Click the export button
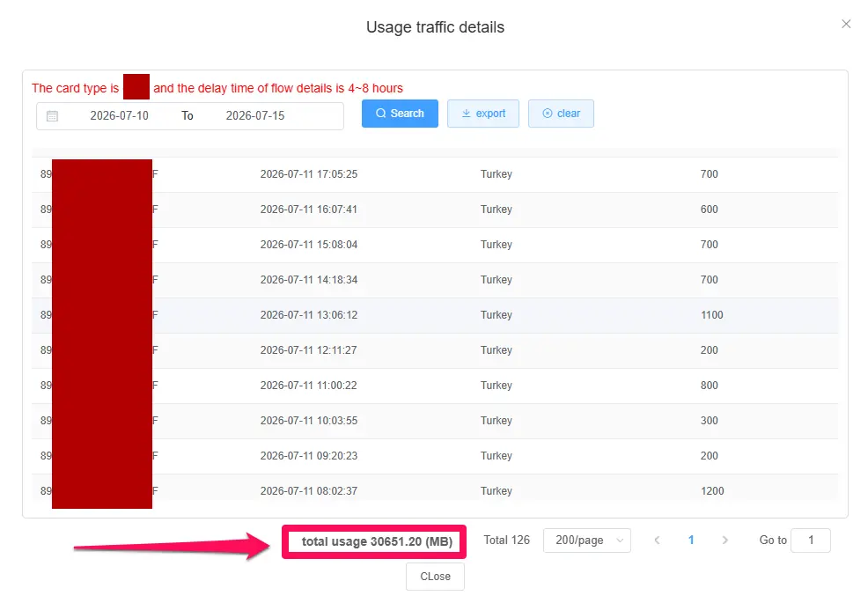This screenshot has height=603, width=868. (x=482, y=114)
